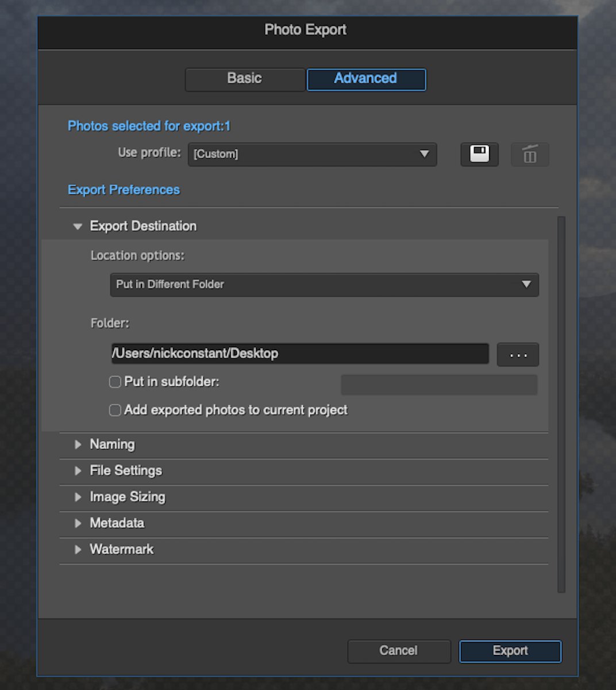The height and width of the screenshot is (690, 616).
Task: Expand the Image Sizing section
Action: [x=78, y=497]
